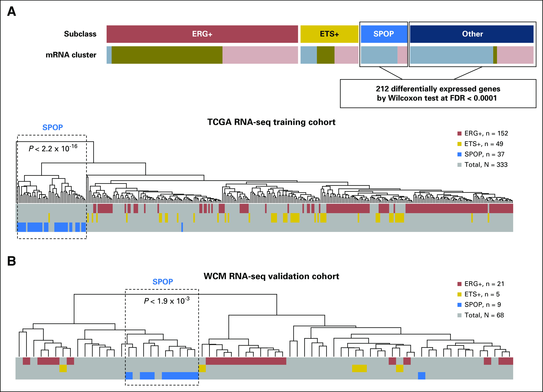Click isolated blue SPOP mark mid-TCGA annotation
543x392 pixels.
pyautogui.click(x=182, y=227)
